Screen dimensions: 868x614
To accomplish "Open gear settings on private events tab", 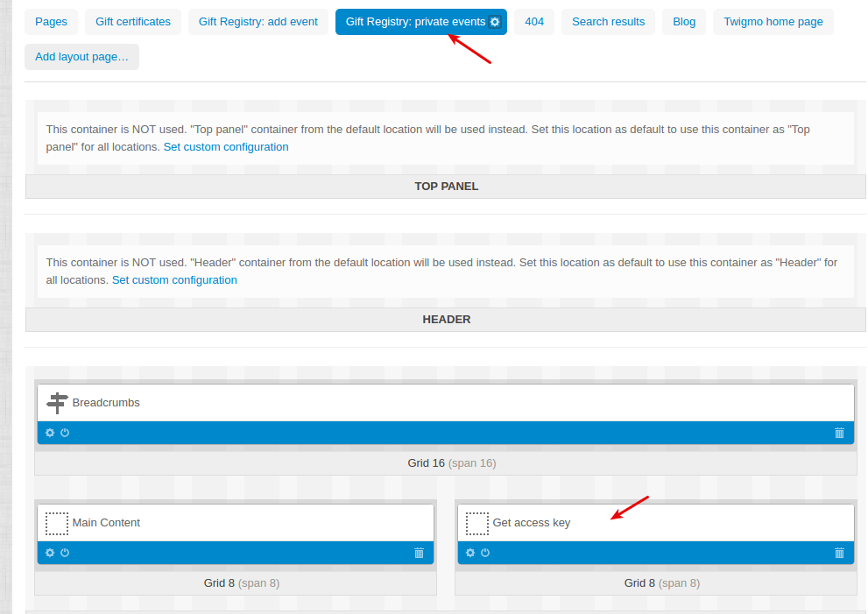I will (x=495, y=22).
